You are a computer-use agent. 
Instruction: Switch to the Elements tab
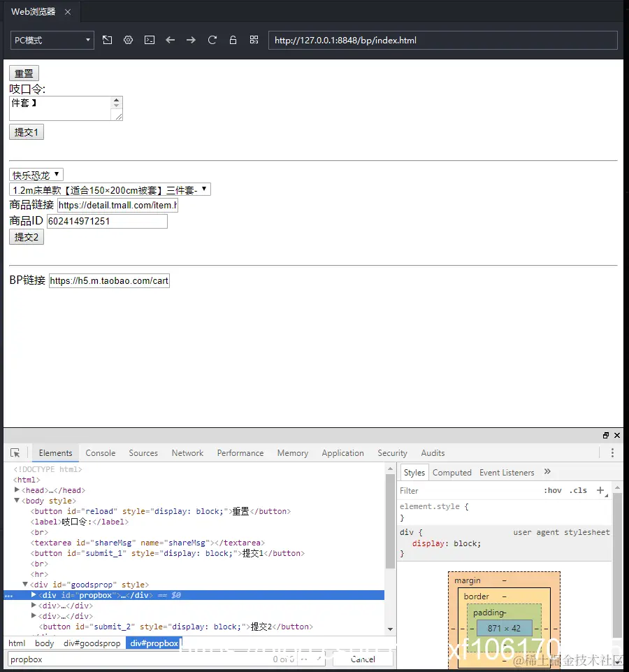(56, 453)
